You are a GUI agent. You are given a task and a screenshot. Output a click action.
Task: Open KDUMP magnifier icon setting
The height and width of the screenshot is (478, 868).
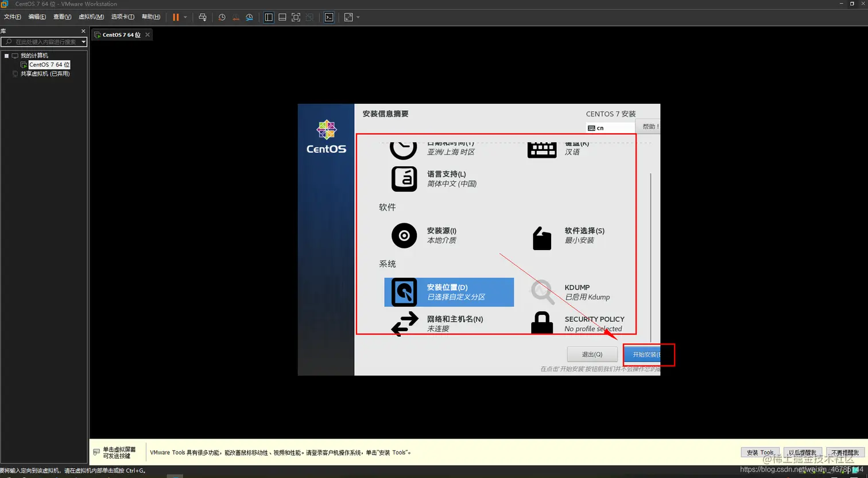click(x=542, y=292)
